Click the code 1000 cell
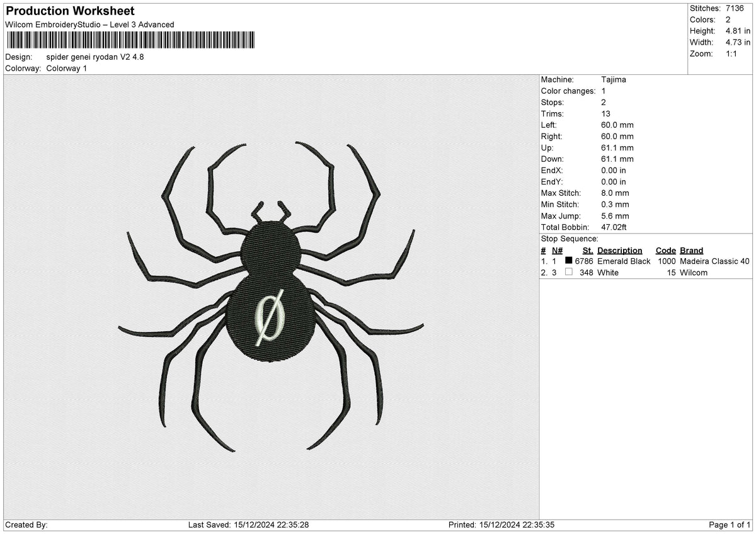Image resolution: width=756 pixels, height=534 pixels. pos(667,261)
